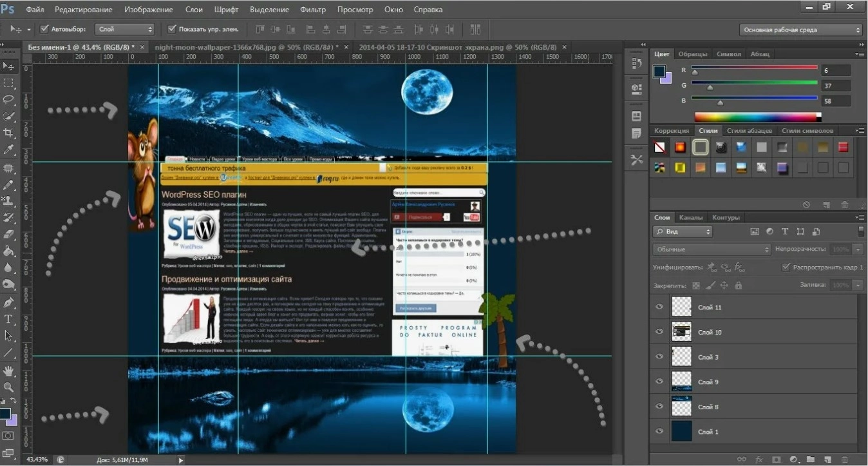Open the Образцы swatches tab

pos(693,54)
